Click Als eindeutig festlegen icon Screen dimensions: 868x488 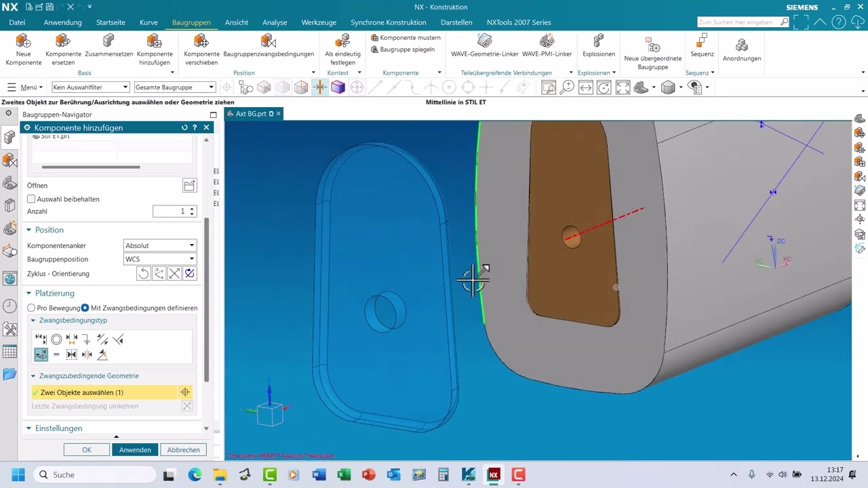tap(342, 49)
